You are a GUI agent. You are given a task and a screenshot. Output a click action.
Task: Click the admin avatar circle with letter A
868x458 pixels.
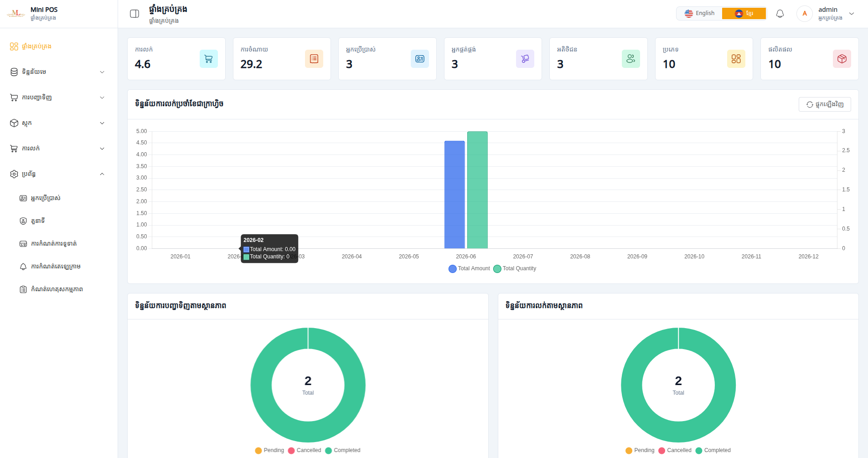coord(805,14)
